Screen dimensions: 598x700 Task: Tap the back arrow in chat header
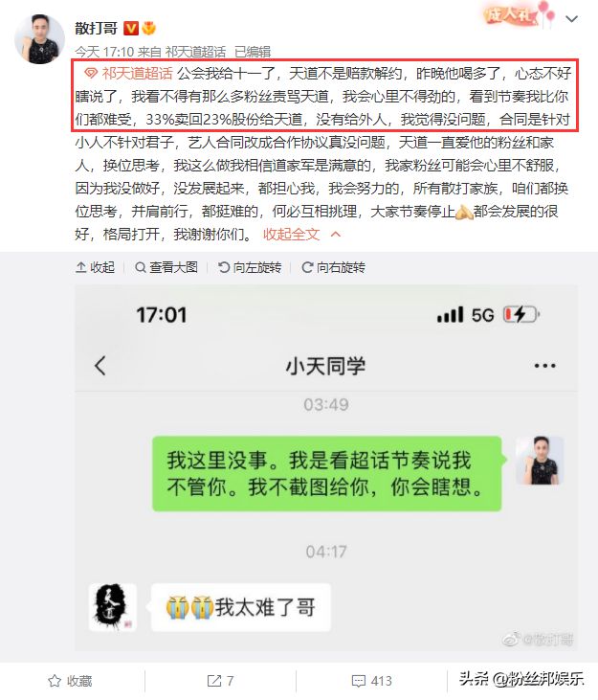(100, 366)
